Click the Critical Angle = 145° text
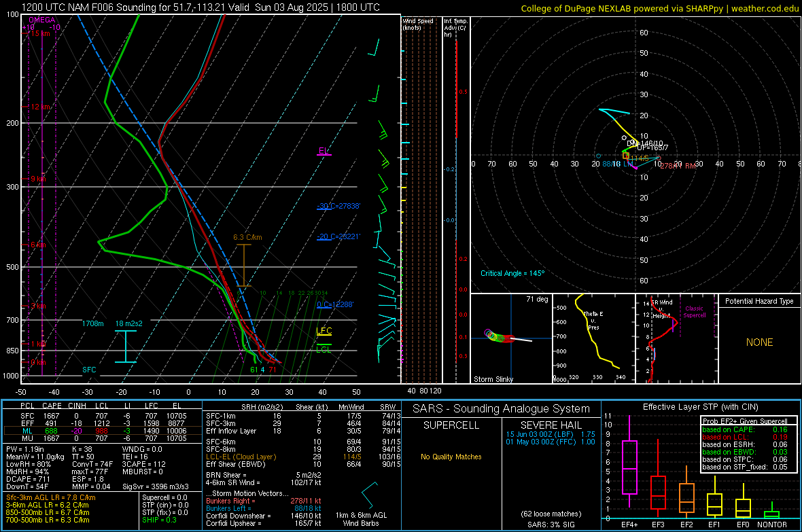This screenshot has width=802, height=532. click(x=512, y=273)
